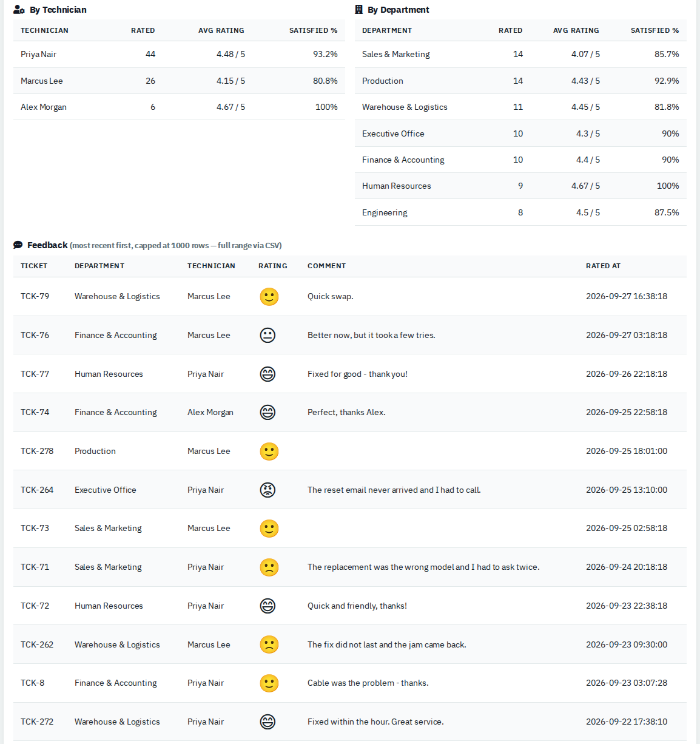Image resolution: width=700 pixels, height=744 pixels.
Task: Click the RATING header in feedback table
Action: click(273, 266)
